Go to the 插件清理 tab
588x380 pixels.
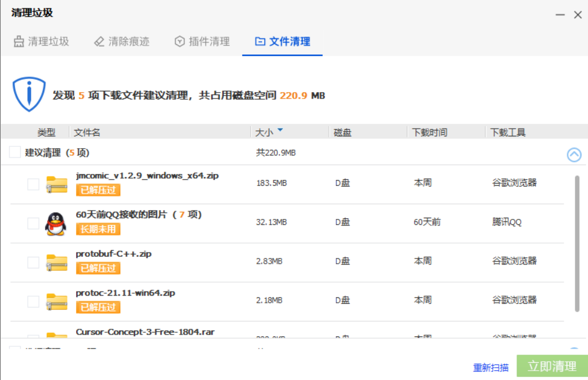pyautogui.click(x=202, y=41)
